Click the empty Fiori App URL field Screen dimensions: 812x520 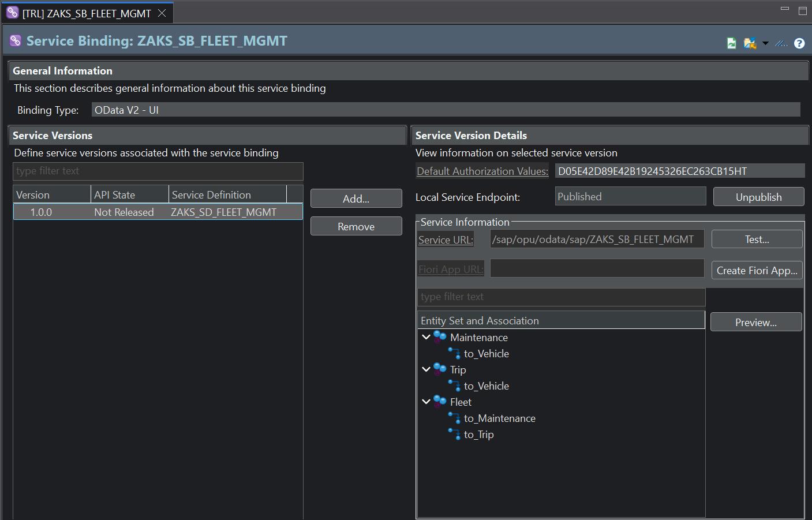597,268
